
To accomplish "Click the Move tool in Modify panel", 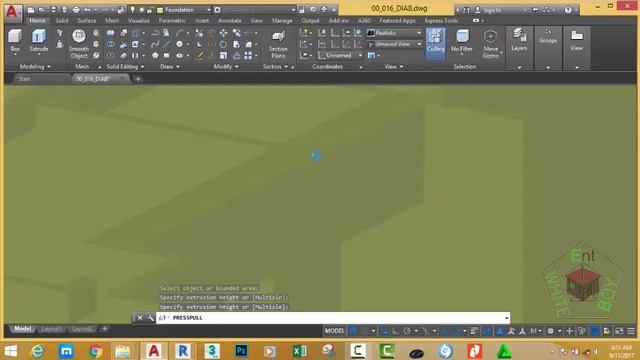I will coord(223,33).
